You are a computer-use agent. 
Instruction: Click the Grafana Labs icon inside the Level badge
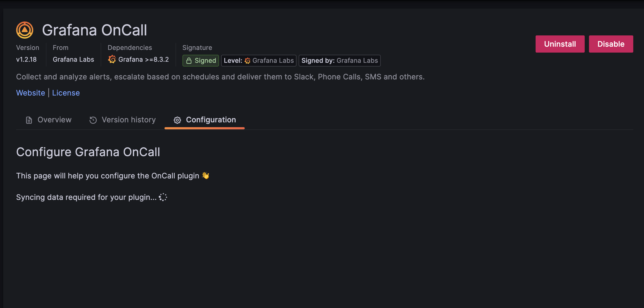248,60
